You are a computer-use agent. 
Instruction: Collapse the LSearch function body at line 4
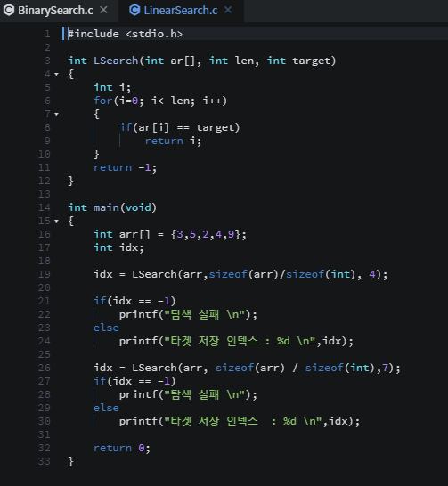point(56,74)
